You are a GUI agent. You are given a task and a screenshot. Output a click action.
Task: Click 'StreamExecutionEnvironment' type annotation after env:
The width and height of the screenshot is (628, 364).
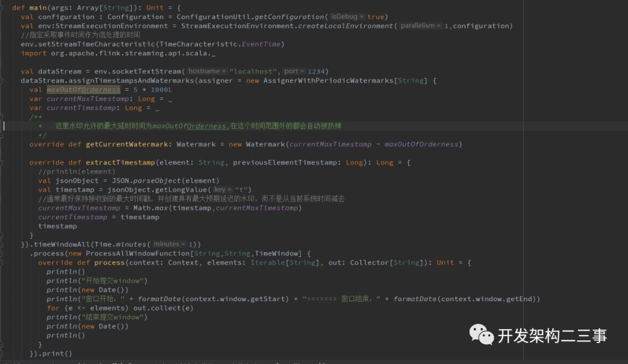point(112,26)
